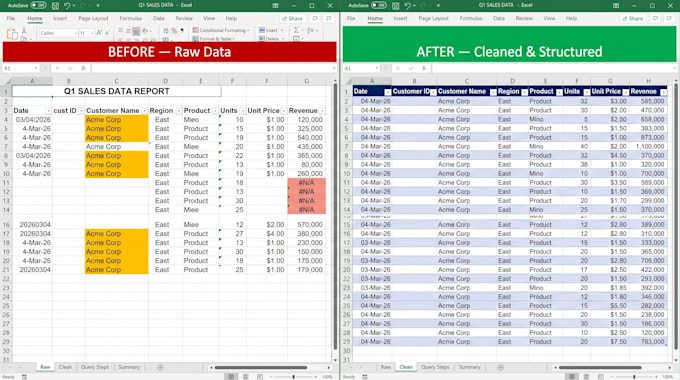This screenshot has width=680, height=380.
Task: Switch to Raw sheet tab in left window
Action: [45, 367]
